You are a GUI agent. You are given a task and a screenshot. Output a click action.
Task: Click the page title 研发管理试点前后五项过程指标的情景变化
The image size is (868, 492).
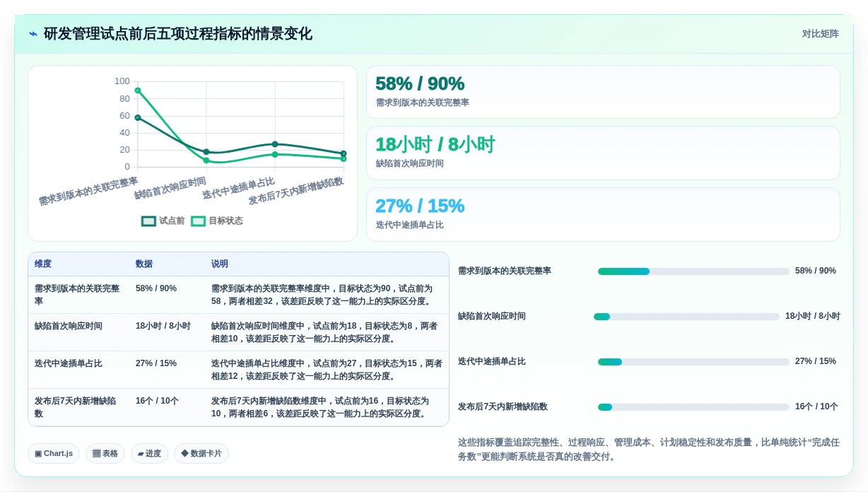pyautogui.click(x=178, y=34)
